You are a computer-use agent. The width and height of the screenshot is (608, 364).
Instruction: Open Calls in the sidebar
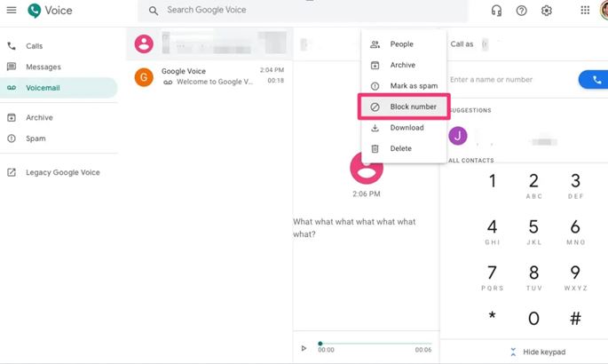click(59, 46)
